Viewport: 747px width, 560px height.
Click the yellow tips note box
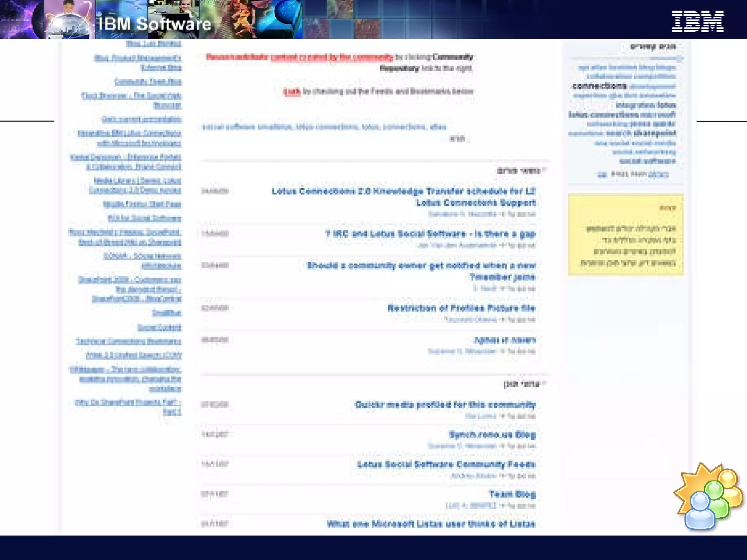[625, 235]
